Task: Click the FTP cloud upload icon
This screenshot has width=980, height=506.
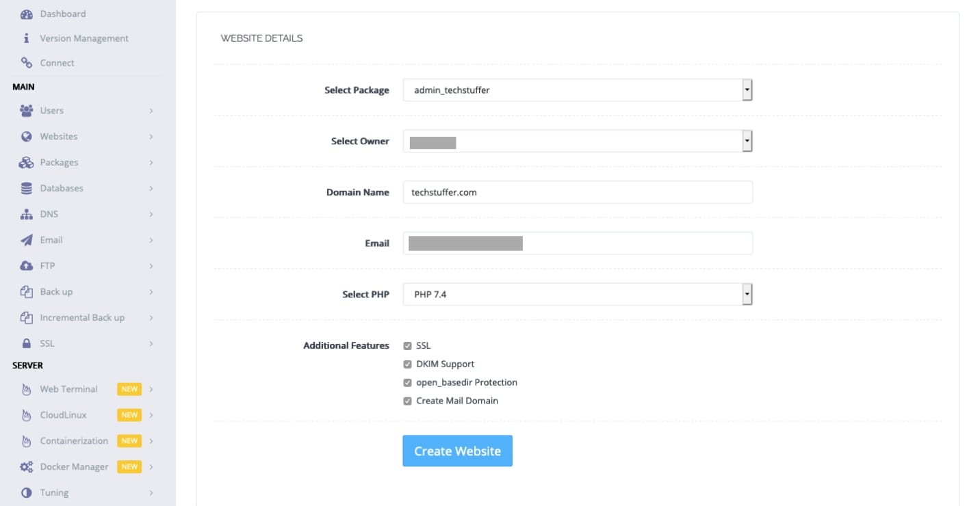Action: tap(27, 265)
